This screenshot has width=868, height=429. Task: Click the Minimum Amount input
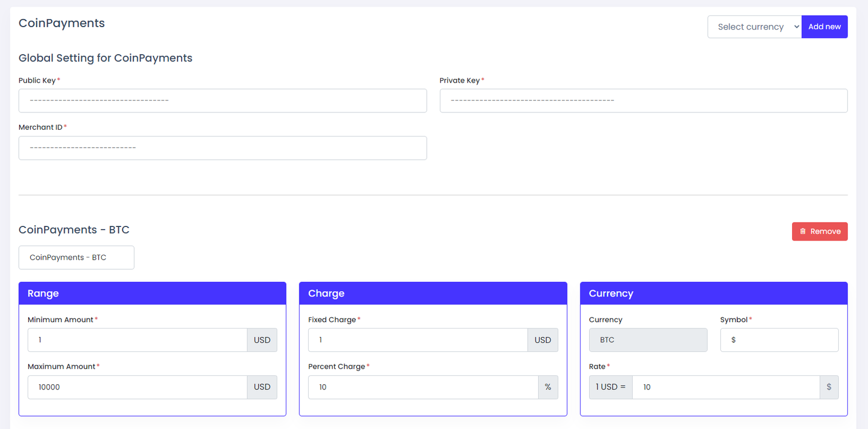(137, 340)
